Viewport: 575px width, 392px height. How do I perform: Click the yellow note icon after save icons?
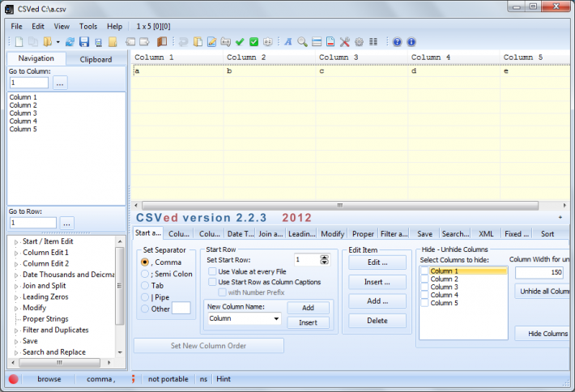click(113, 42)
